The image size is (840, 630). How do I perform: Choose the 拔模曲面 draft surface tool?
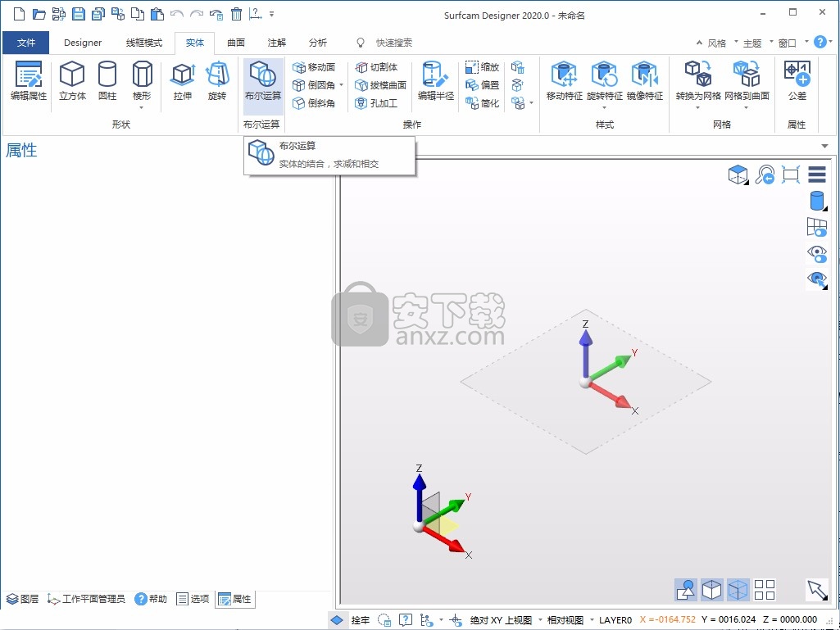[x=381, y=85]
